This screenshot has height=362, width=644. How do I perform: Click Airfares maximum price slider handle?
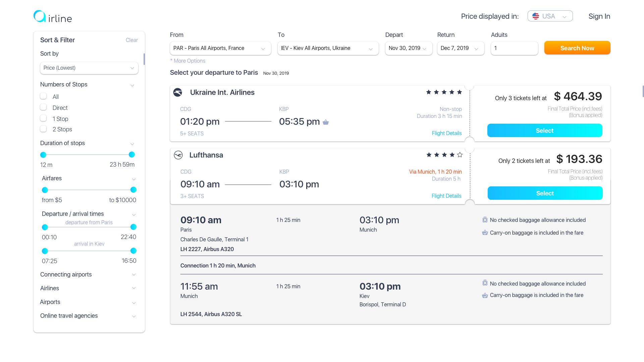click(133, 190)
